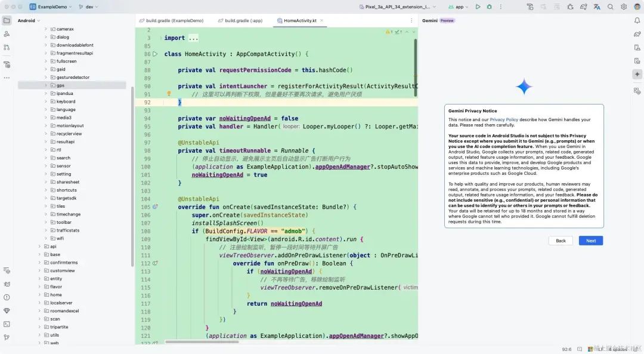Open Notifications bell in right sidebar
644x354 pixels.
click(x=637, y=20)
